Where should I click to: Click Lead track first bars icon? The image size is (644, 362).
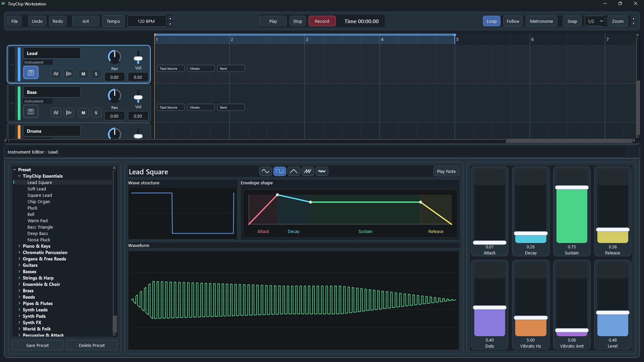tap(56, 74)
